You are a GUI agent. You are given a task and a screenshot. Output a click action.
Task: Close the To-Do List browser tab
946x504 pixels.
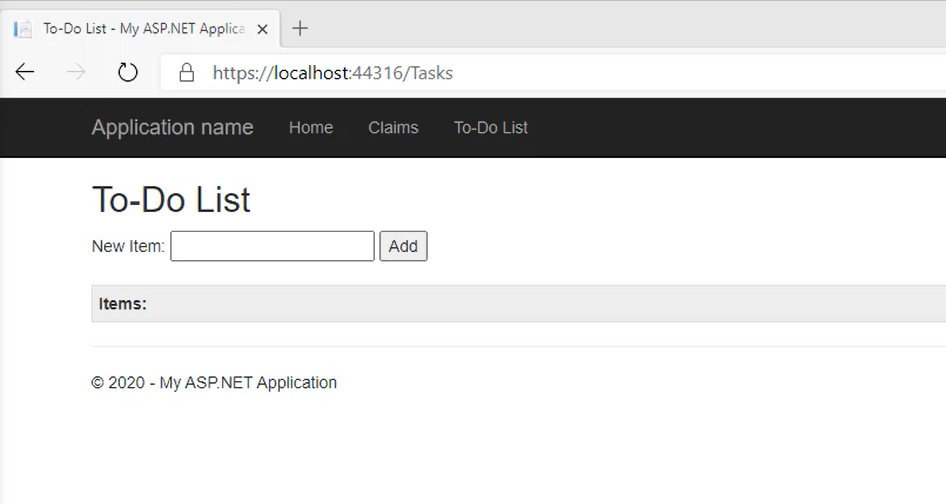pos(262,29)
